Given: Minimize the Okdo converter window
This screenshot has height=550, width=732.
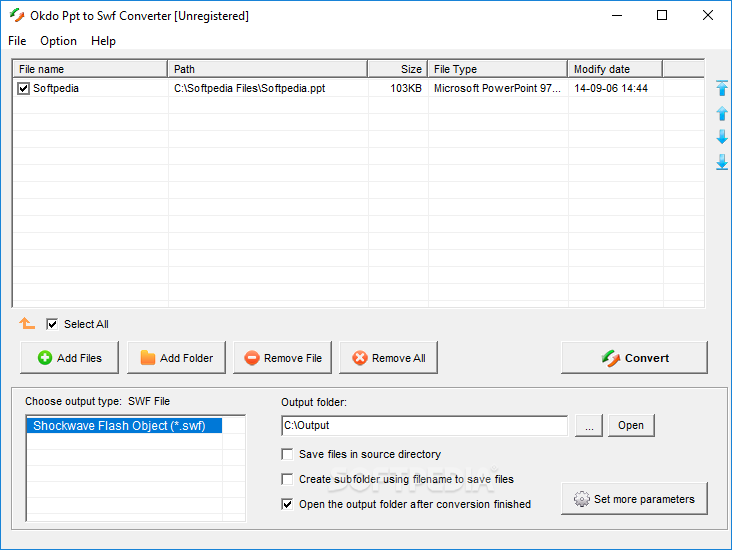Looking at the screenshot, I should [617, 15].
